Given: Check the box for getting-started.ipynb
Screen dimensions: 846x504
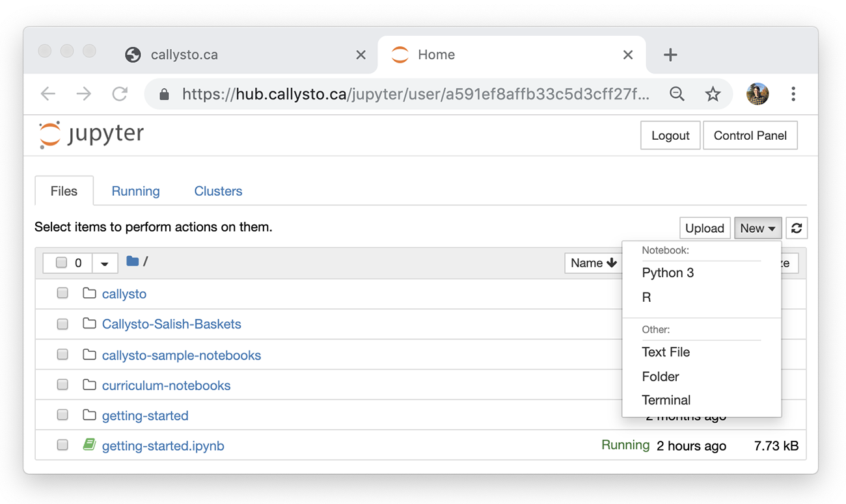Looking at the screenshot, I should click(x=62, y=445).
